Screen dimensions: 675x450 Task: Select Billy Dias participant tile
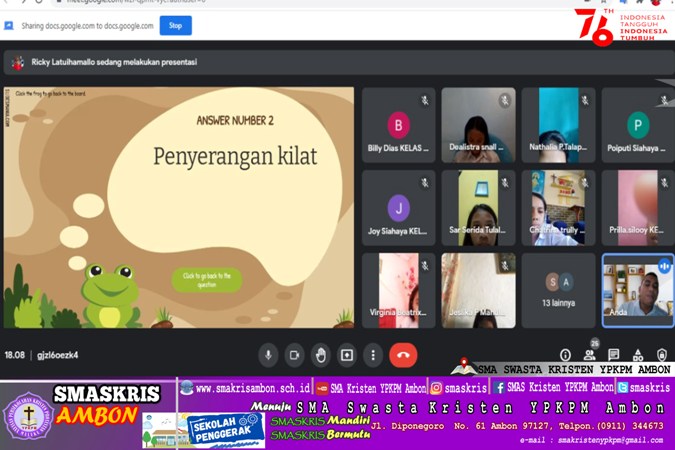click(399, 125)
